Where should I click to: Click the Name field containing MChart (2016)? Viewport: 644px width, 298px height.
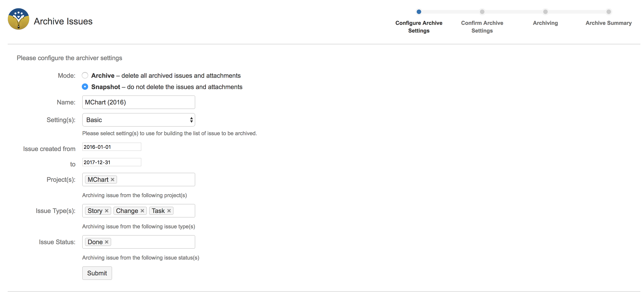coord(139,102)
